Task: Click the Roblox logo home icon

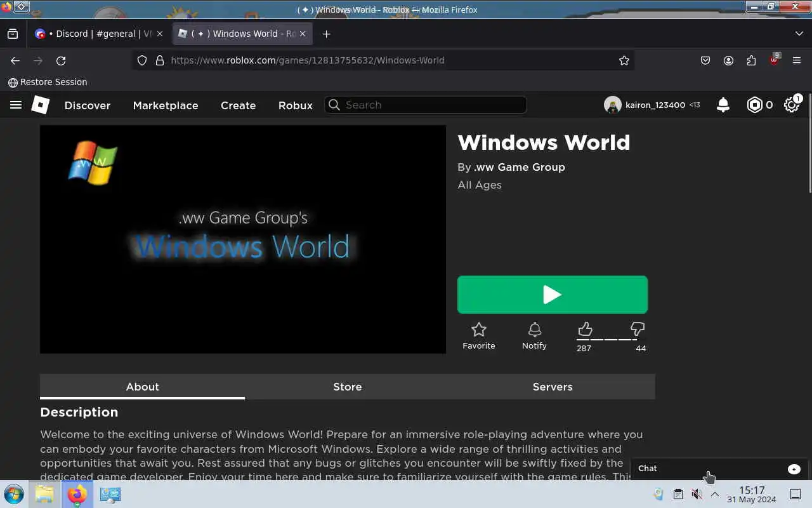Action: [41, 105]
